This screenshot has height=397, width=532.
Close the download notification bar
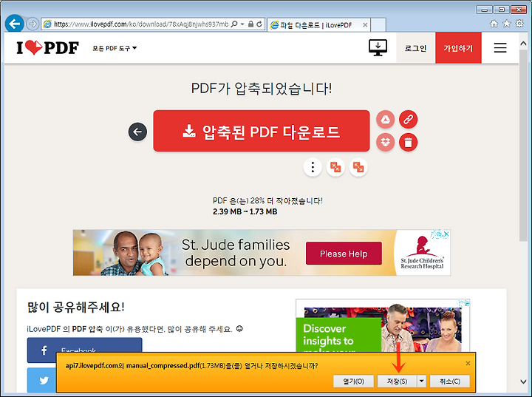click(468, 364)
